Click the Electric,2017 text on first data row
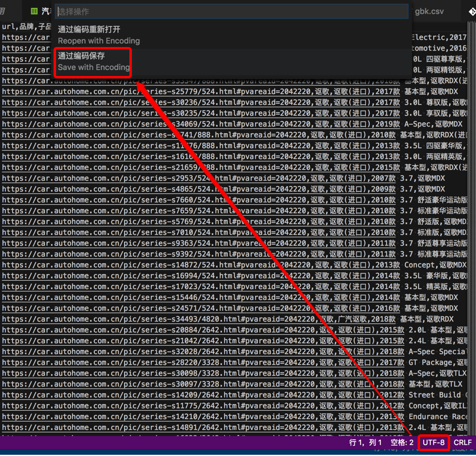This screenshot has width=476, height=456. pyautogui.click(x=439, y=37)
